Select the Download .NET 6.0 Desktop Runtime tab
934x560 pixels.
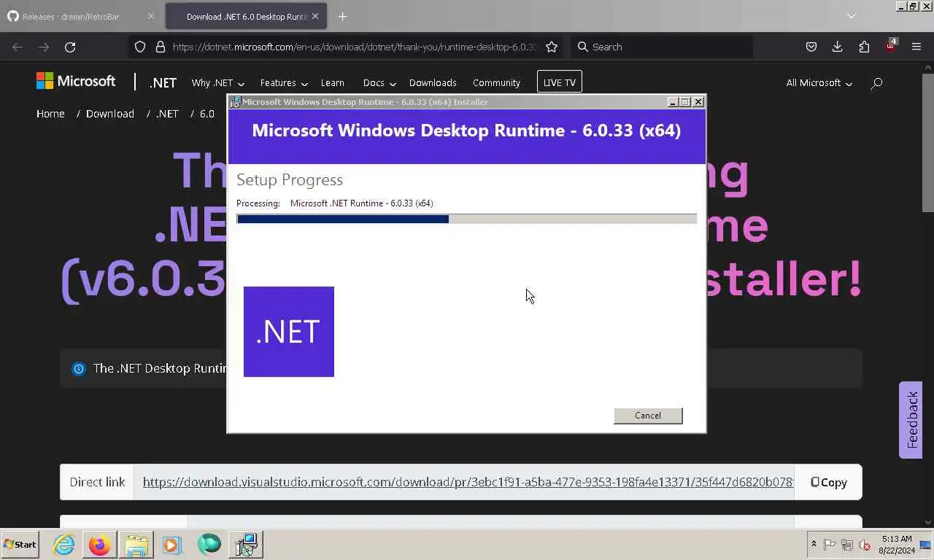pyautogui.click(x=247, y=16)
